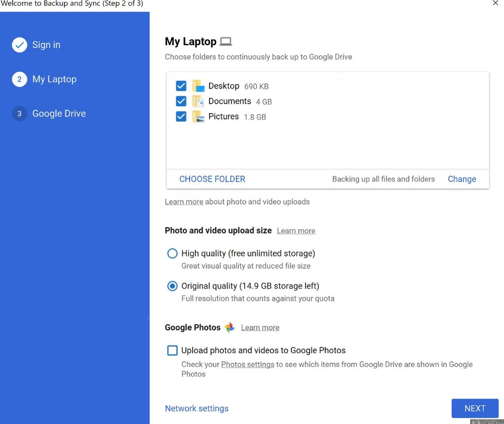Uncheck the Pictures folder checkbox
This screenshot has height=424, width=504.
point(181,117)
